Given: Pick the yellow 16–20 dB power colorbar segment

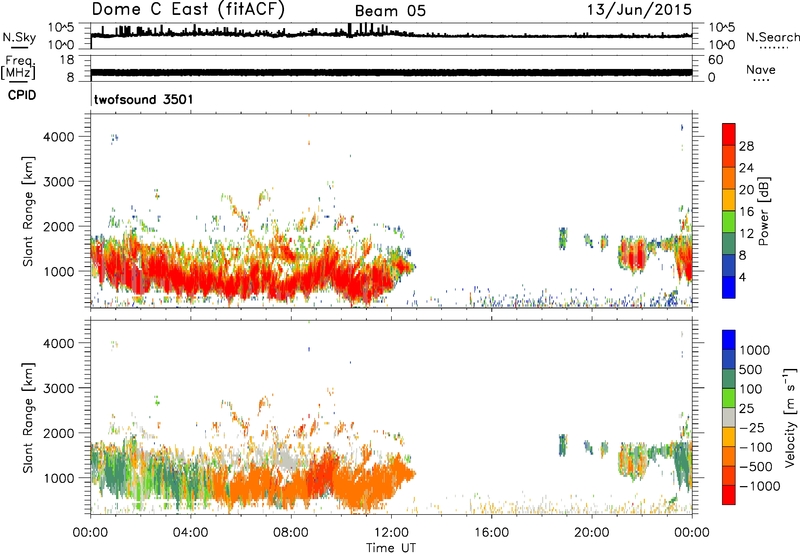Looking at the screenshot, I should click(x=729, y=200).
